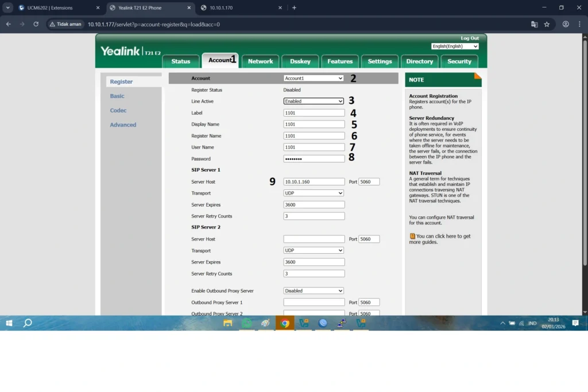
Task: Open the Windows Start menu
Action: tap(9, 323)
